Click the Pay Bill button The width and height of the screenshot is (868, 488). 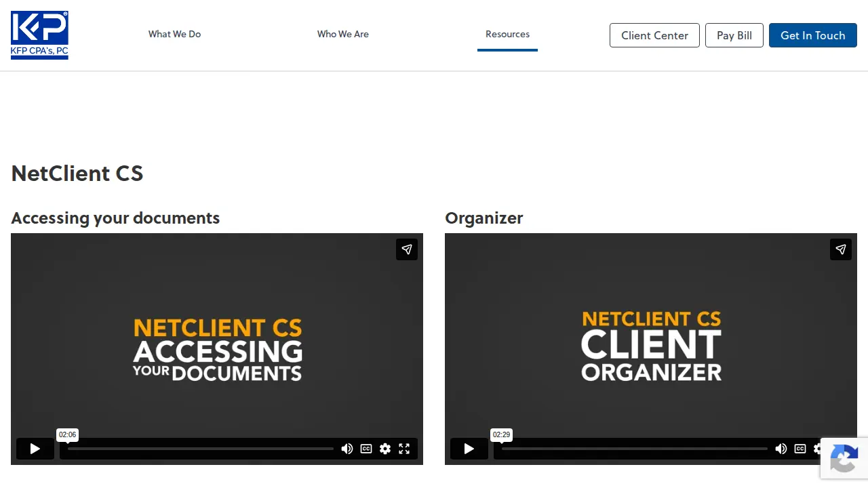[734, 35]
